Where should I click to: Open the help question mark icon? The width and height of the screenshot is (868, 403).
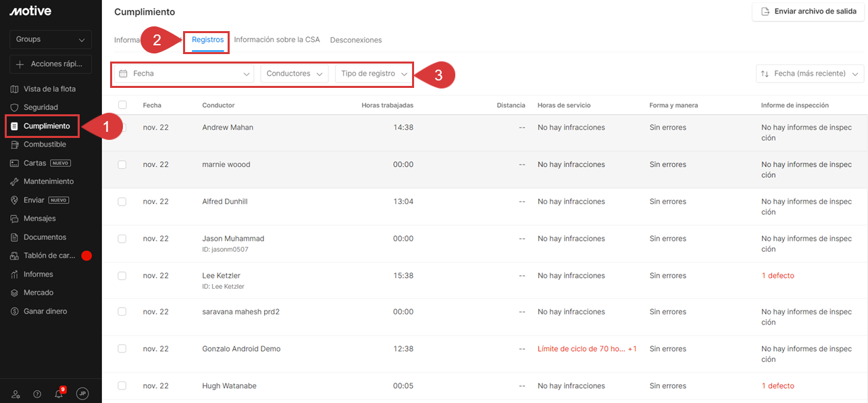coord(37,394)
